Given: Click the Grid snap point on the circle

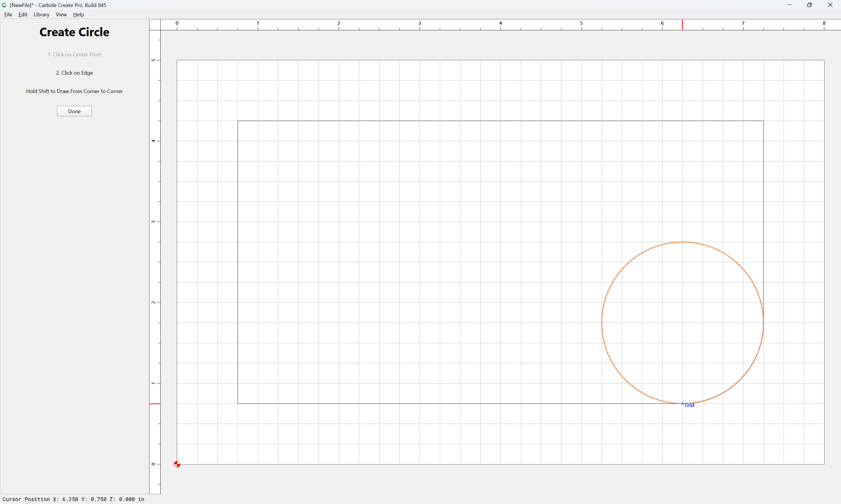Looking at the screenshot, I should [683, 403].
